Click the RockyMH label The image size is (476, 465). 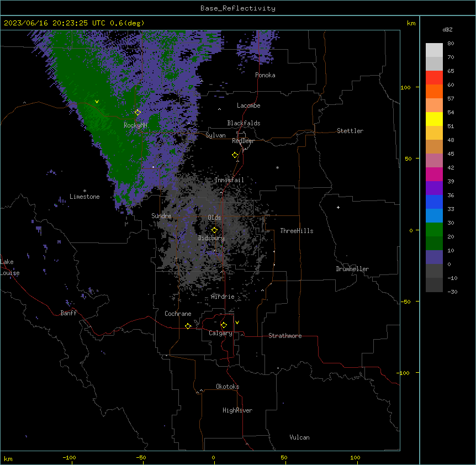[135, 125]
